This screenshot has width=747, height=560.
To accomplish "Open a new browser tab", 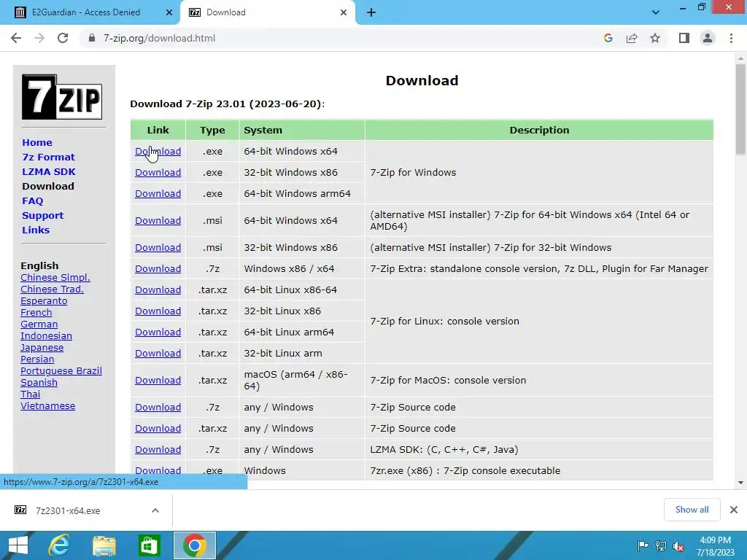I will coord(371,12).
